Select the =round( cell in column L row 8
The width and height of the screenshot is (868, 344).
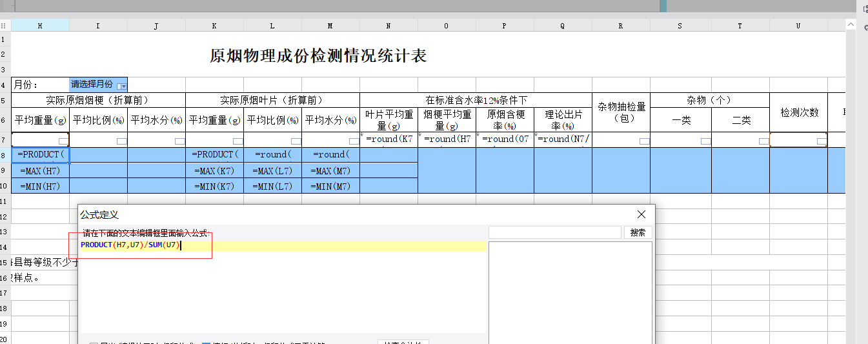point(272,155)
